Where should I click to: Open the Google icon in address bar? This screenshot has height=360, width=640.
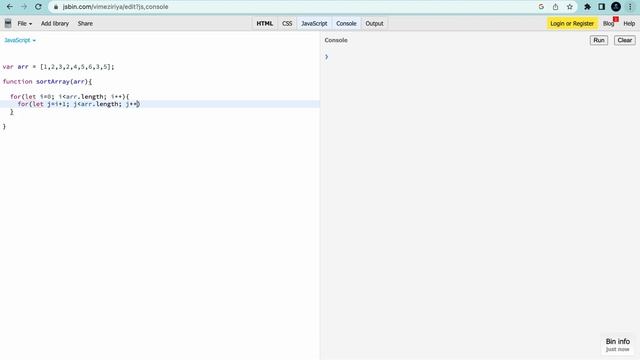(541, 7)
